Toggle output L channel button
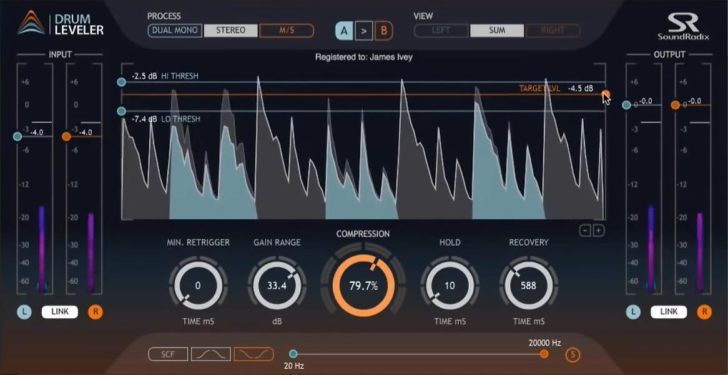This screenshot has width=728, height=375. pyautogui.click(x=633, y=312)
